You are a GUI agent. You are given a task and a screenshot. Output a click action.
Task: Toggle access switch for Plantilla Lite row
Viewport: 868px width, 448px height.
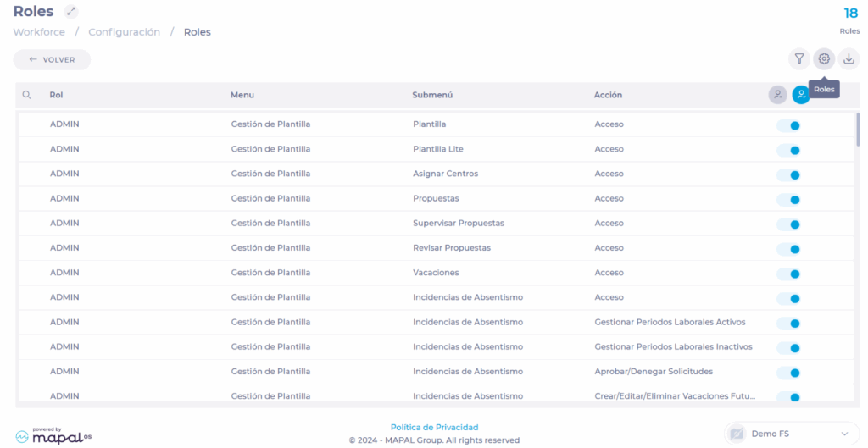click(x=788, y=150)
